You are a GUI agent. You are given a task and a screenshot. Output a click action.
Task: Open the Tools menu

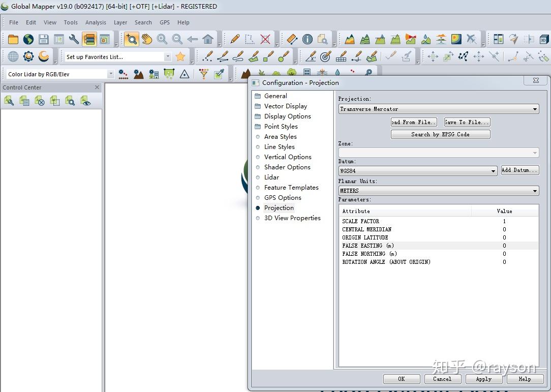coord(71,22)
